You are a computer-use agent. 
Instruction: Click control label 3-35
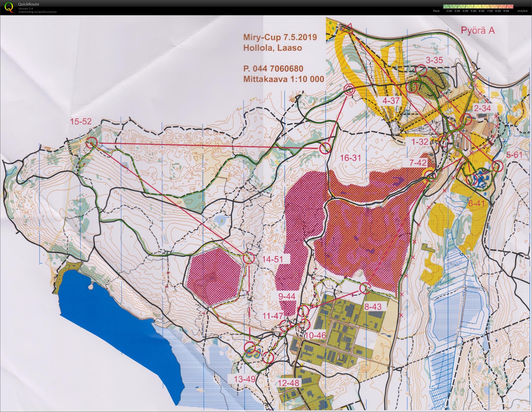click(x=434, y=60)
